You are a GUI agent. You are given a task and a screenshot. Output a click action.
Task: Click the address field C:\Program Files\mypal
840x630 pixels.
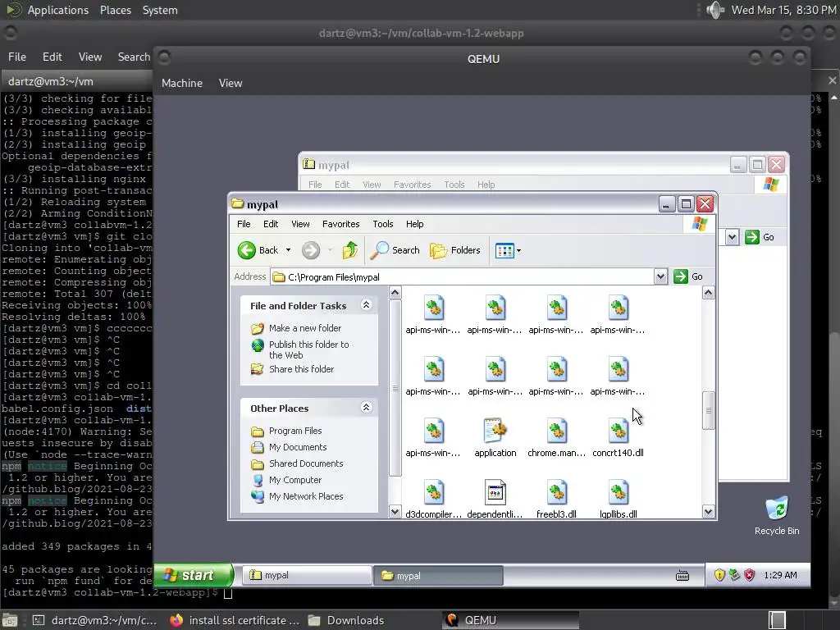(x=463, y=277)
